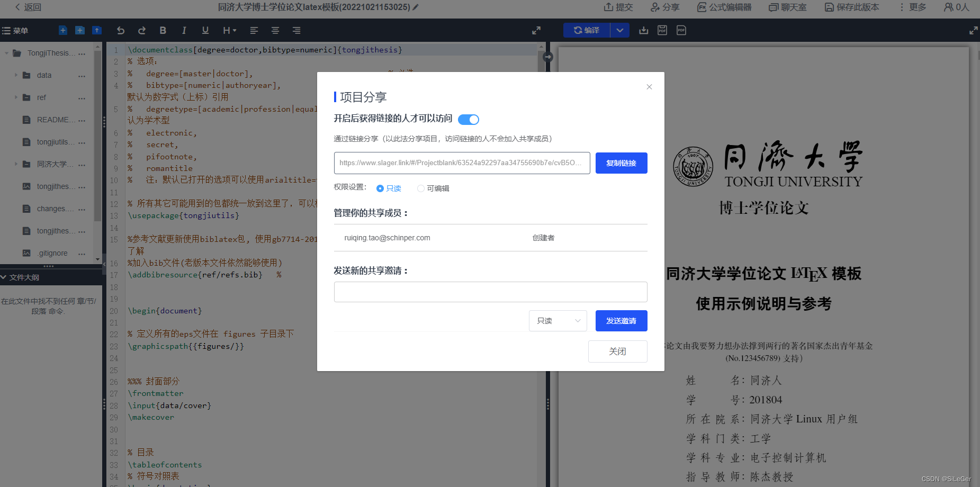Viewport: 980px width, 487px height.
Task: Open options for ref folder
Action: 82,98
